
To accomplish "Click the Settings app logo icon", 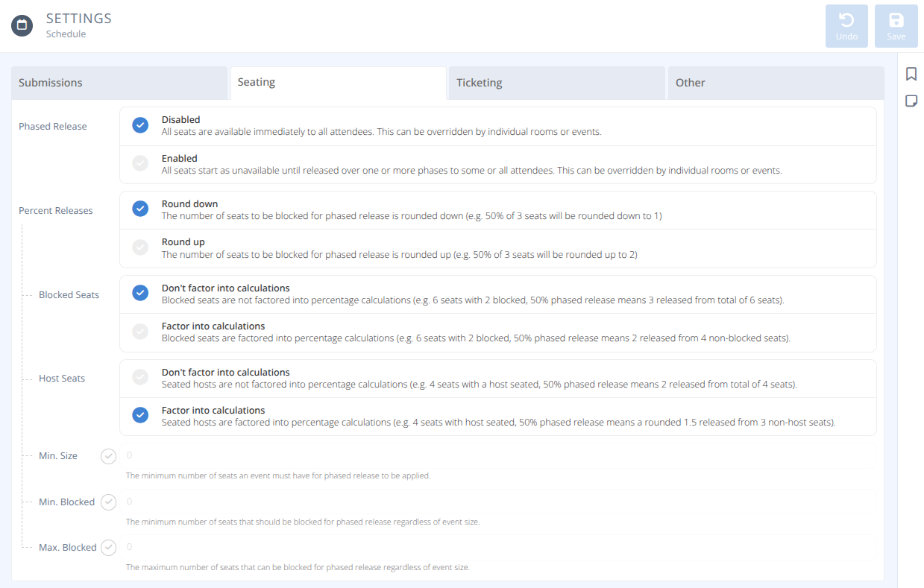I will (x=22, y=25).
